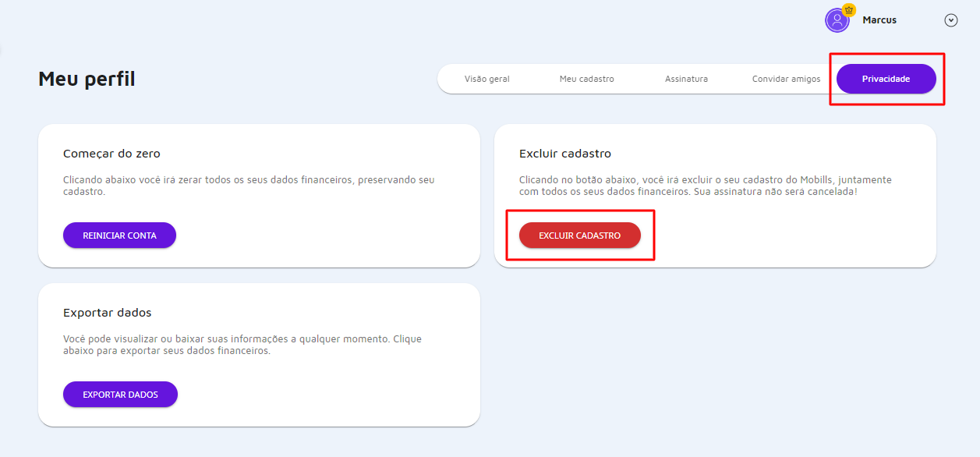Click the "Meu perfil" page heading
980x457 pixels.
pos(86,78)
